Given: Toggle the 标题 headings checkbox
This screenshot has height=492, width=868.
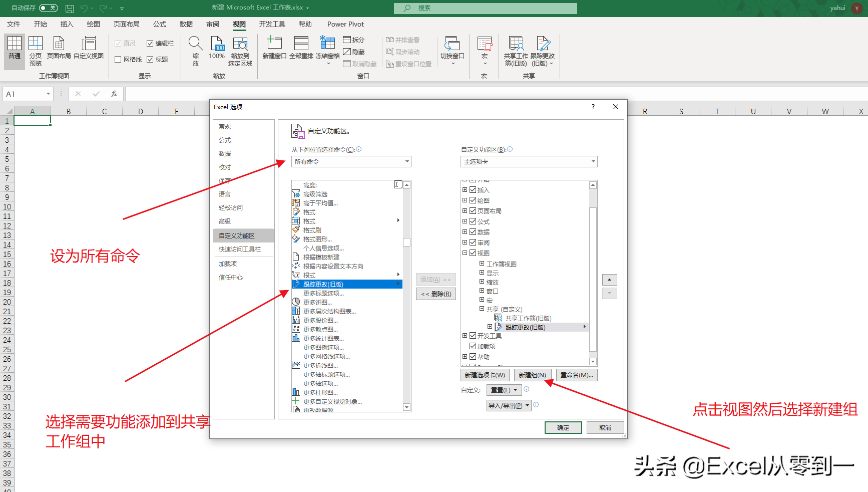Looking at the screenshot, I should click(150, 59).
